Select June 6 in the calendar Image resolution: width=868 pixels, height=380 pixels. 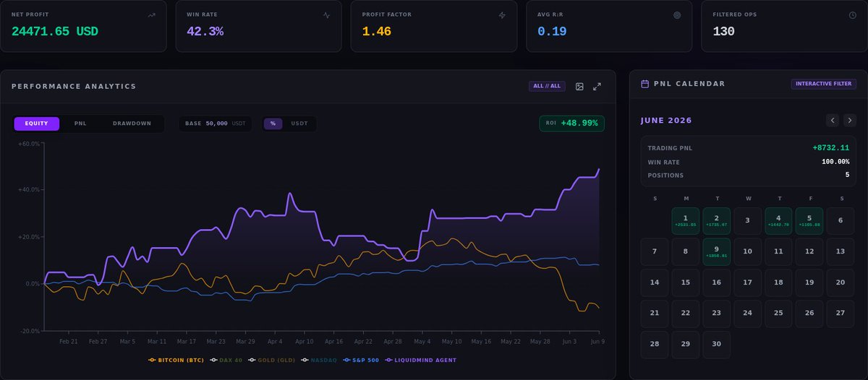841,221
